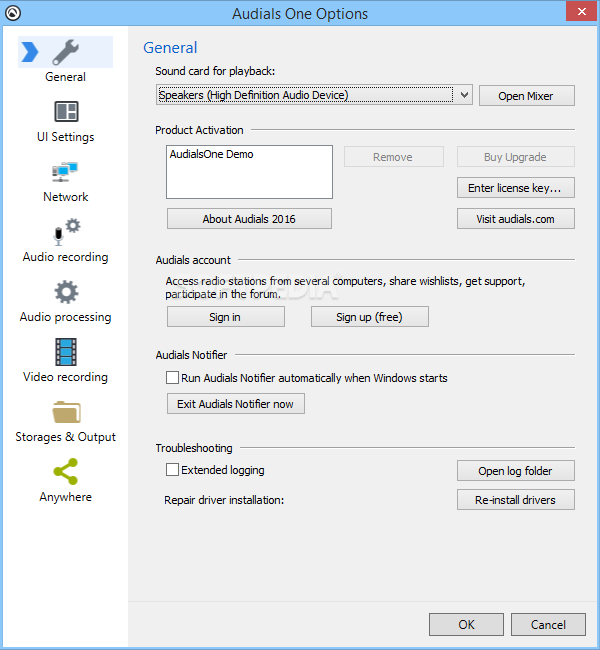This screenshot has width=600, height=650.
Task: Click the Remove button
Action: coord(394,157)
